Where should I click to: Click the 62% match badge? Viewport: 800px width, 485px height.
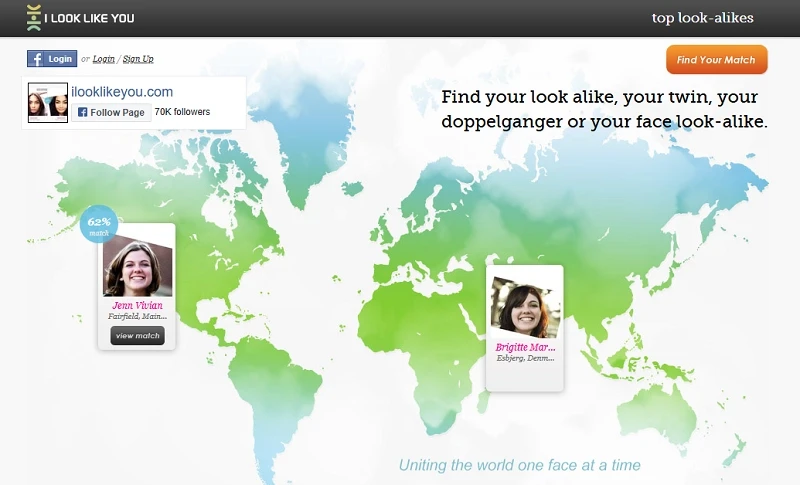tap(99, 224)
